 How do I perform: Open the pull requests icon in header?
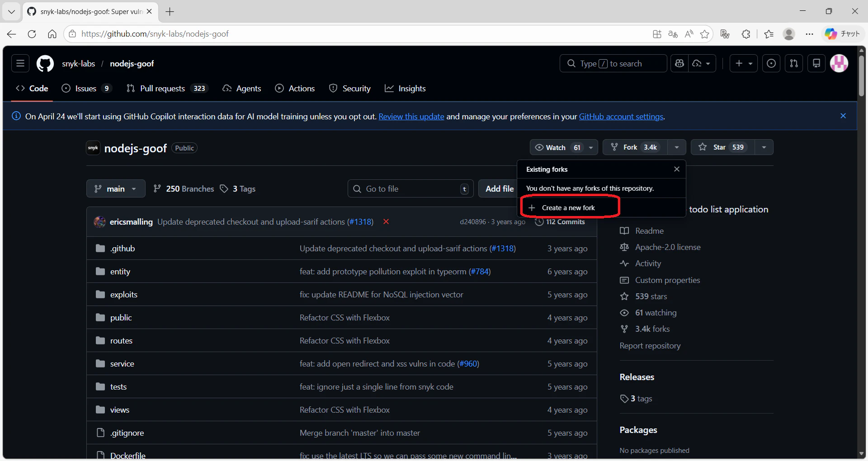(794, 64)
